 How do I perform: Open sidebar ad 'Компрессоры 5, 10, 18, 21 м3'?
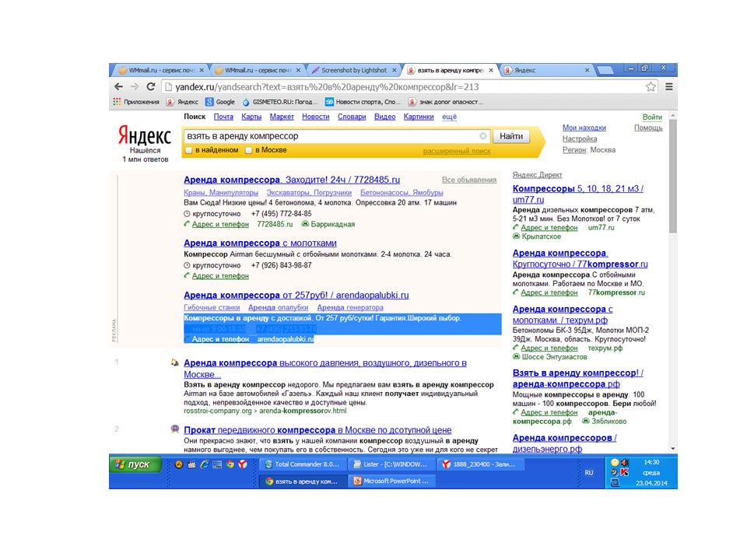point(578,194)
